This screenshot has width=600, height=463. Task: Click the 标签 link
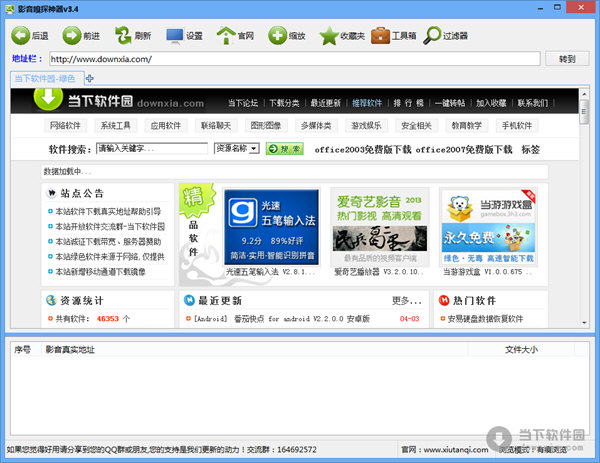pyautogui.click(x=531, y=150)
